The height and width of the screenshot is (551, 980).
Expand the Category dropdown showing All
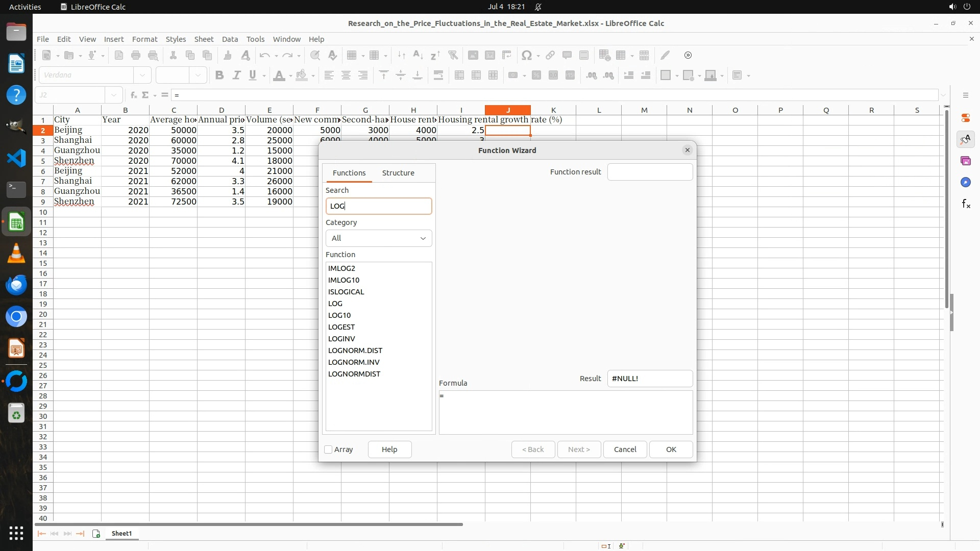point(379,238)
